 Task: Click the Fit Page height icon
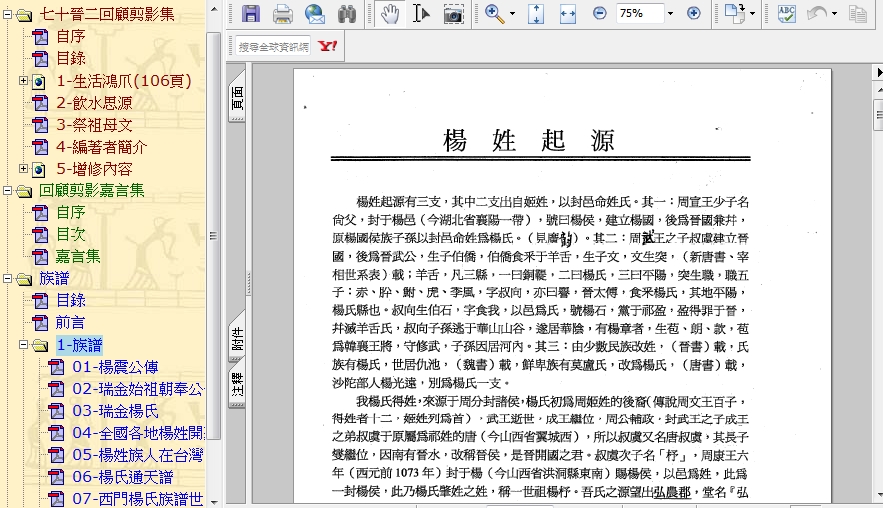[x=536, y=14]
